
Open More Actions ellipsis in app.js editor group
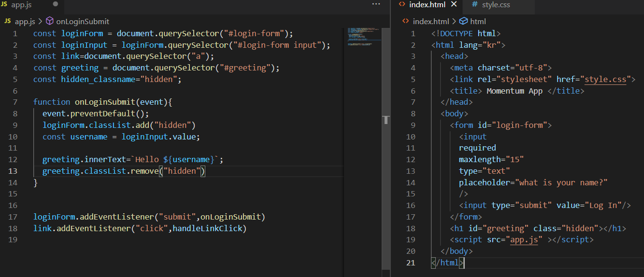(x=376, y=4)
